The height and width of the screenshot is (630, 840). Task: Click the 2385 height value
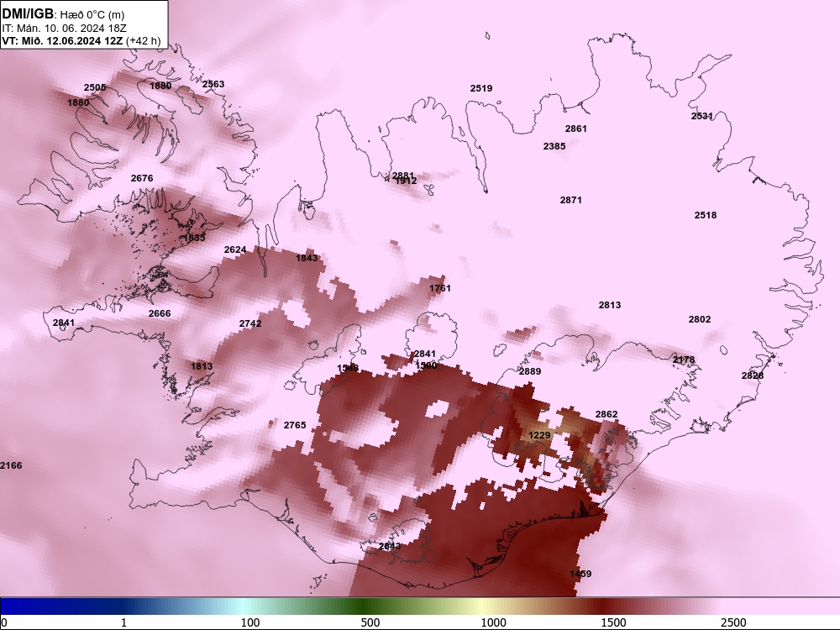(x=554, y=146)
